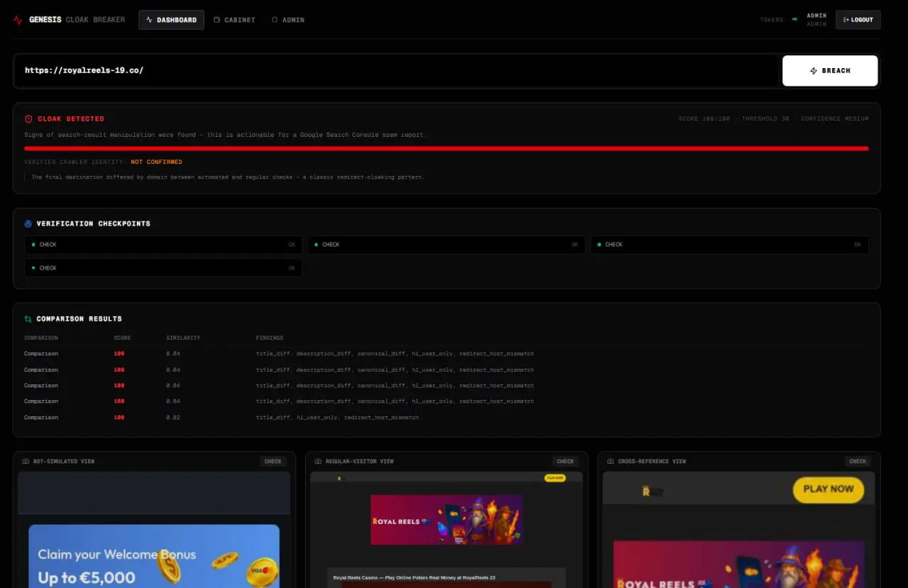Click the Breach button
908x588 pixels.
830,71
